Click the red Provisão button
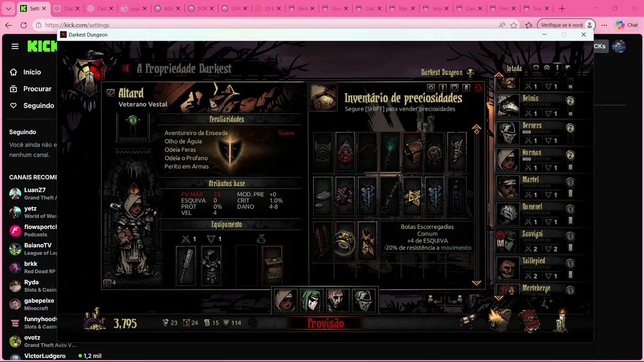Viewport: 644px width, 362px height. click(x=326, y=323)
